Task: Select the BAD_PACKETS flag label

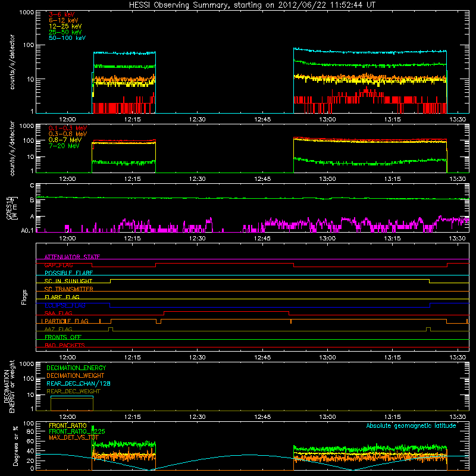Action: 65,346
